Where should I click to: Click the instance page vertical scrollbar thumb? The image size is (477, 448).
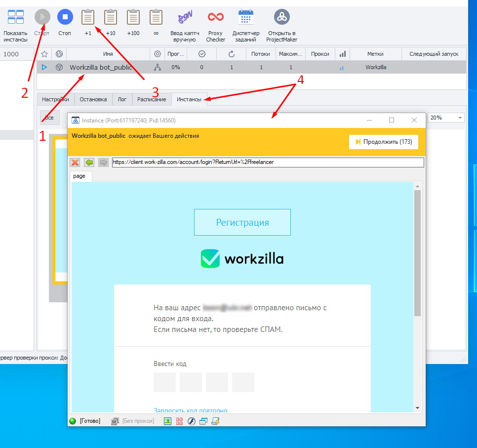417,253
